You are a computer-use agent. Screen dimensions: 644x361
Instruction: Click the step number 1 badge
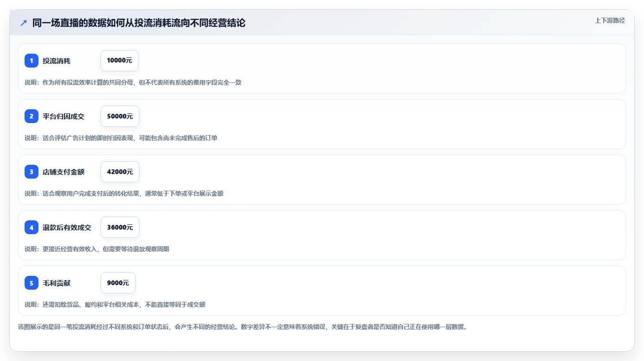(x=32, y=61)
